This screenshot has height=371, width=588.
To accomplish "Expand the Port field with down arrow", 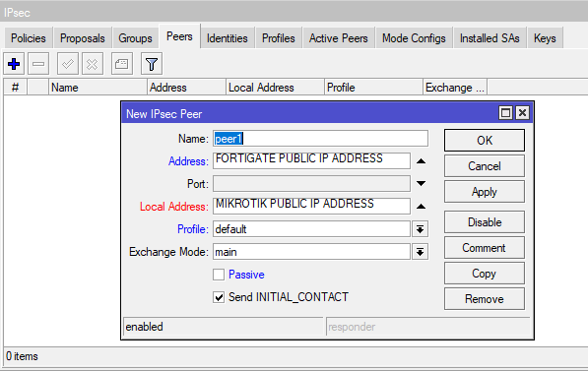I will 422,184.
